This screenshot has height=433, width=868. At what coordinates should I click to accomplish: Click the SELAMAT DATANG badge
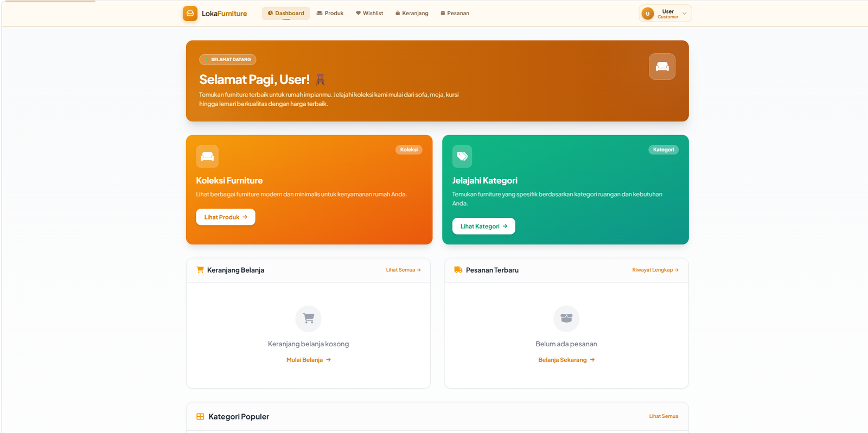coord(228,60)
